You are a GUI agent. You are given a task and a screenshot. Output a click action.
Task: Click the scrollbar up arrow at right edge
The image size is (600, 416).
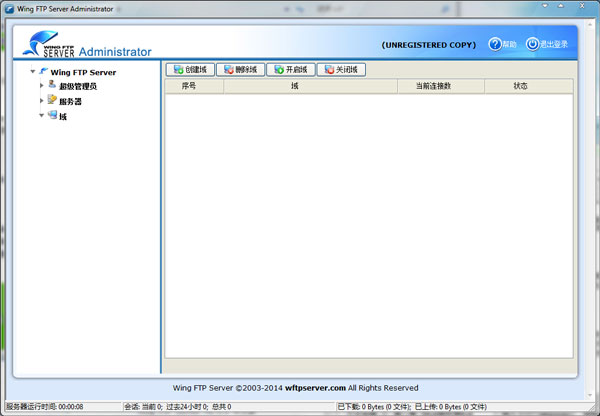[590, 25]
